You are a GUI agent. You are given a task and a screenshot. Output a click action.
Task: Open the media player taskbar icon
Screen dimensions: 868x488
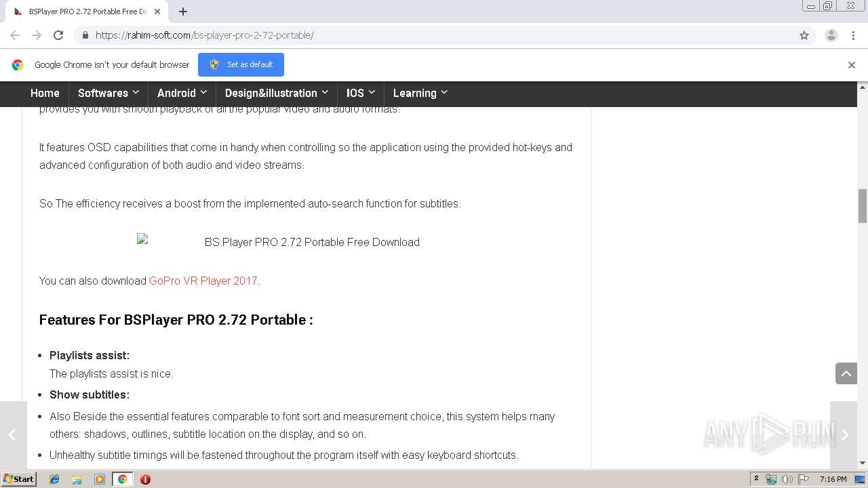coord(100,479)
